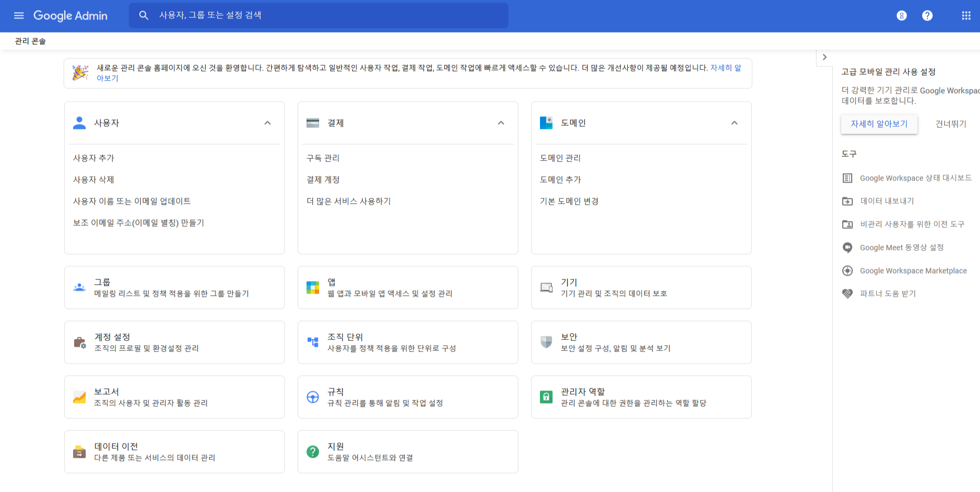The height and width of the screenshot is (492, 980).
Task: Open 파트너 도움 받기 link
Action: tap(888, 294)
